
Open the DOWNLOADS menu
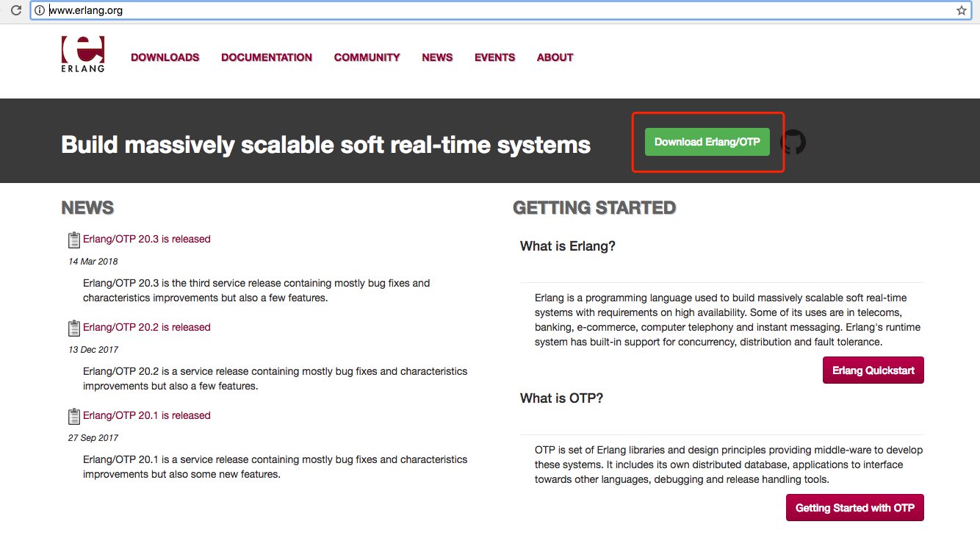[x=165, y=57]
